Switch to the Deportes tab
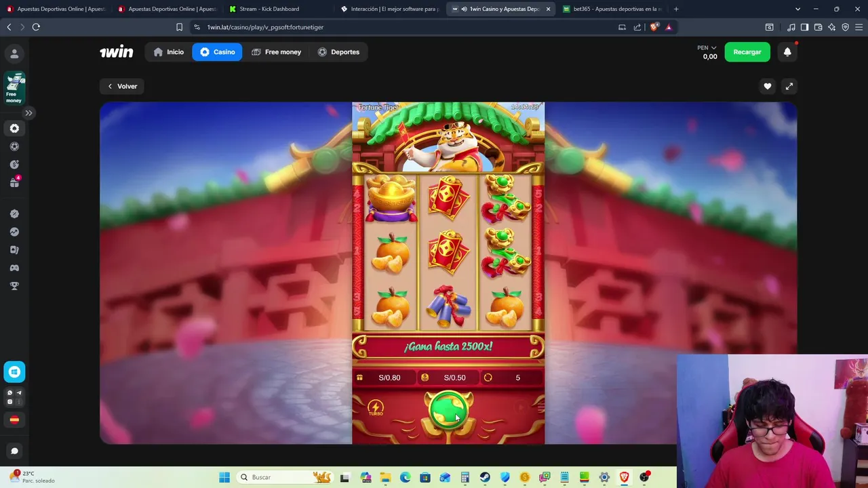 coord(338,52)
